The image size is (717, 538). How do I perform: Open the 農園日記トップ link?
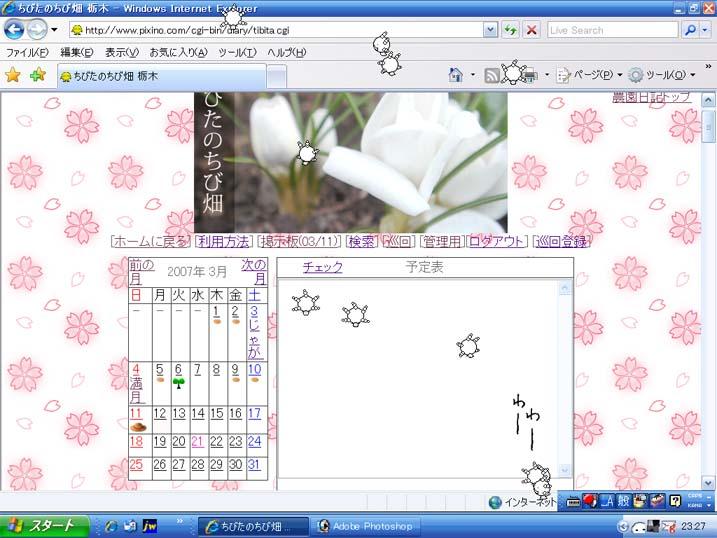652,97
